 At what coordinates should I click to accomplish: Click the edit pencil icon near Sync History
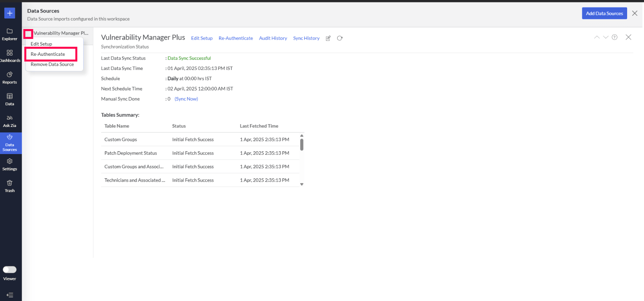pyautogui.click(x=328, y=38)
